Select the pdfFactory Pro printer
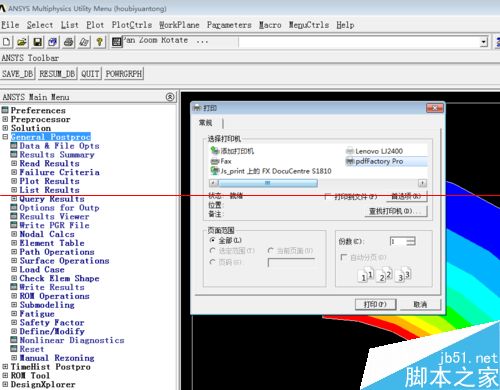 374,161
